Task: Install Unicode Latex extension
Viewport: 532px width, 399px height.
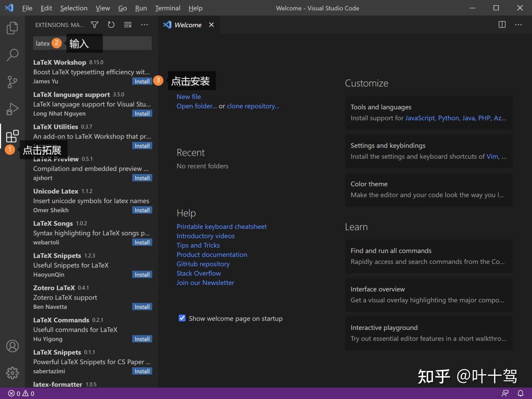Action: 142,210
